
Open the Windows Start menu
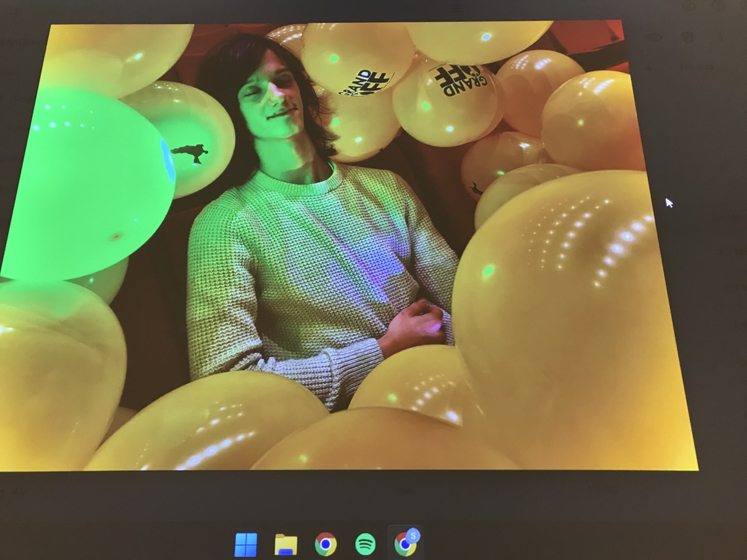[x=246, y=545]
